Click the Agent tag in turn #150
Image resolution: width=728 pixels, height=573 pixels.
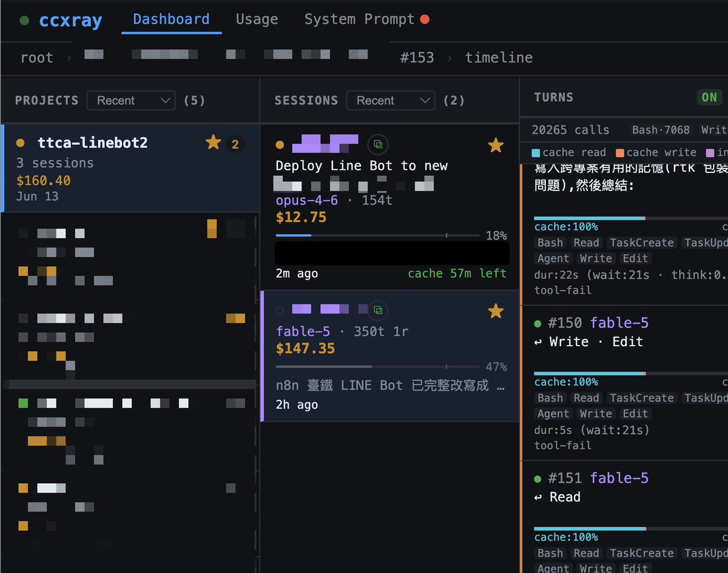pyautogui.click(x=553, y=414)
